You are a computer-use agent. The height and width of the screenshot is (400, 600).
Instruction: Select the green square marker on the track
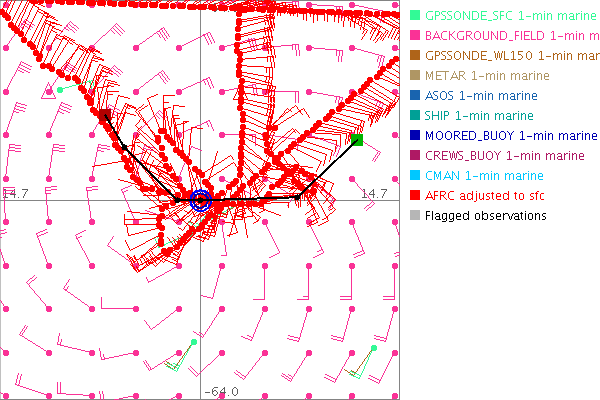357,139
